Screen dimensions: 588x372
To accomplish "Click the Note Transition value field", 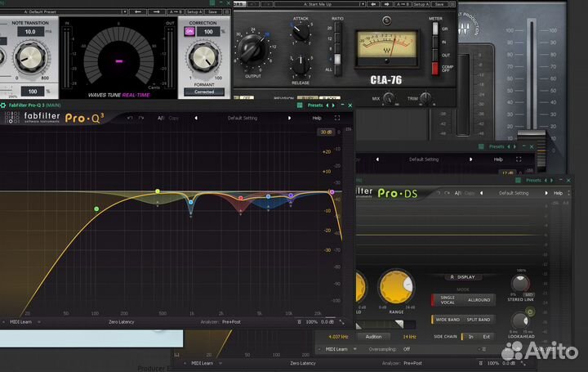I will pos(29,31).
